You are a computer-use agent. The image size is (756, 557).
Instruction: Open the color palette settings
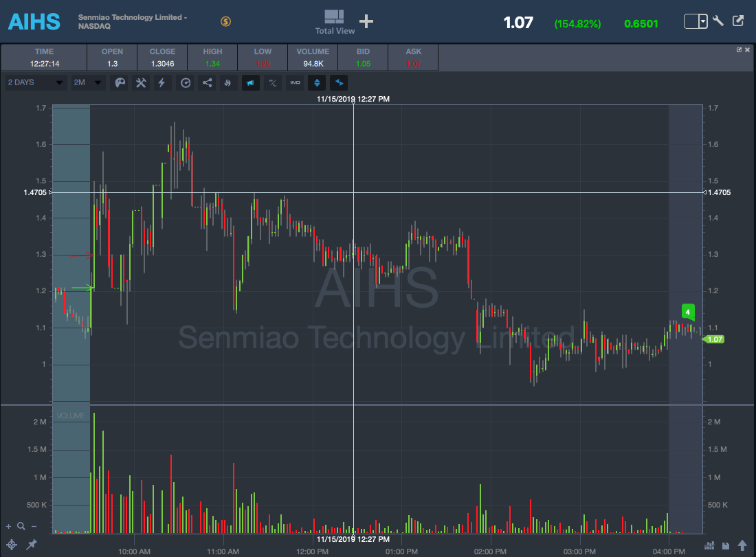click(x=120, y=83)
